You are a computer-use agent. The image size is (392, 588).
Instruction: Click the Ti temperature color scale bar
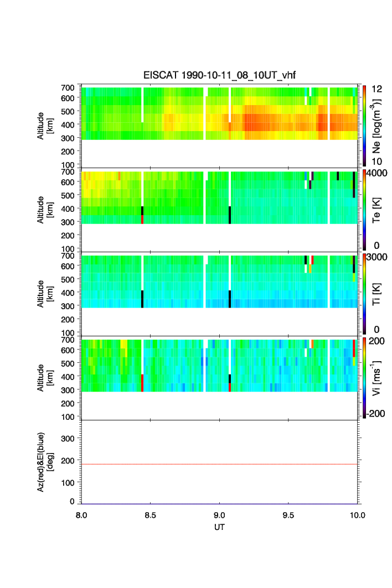click(x=364, y=294)
